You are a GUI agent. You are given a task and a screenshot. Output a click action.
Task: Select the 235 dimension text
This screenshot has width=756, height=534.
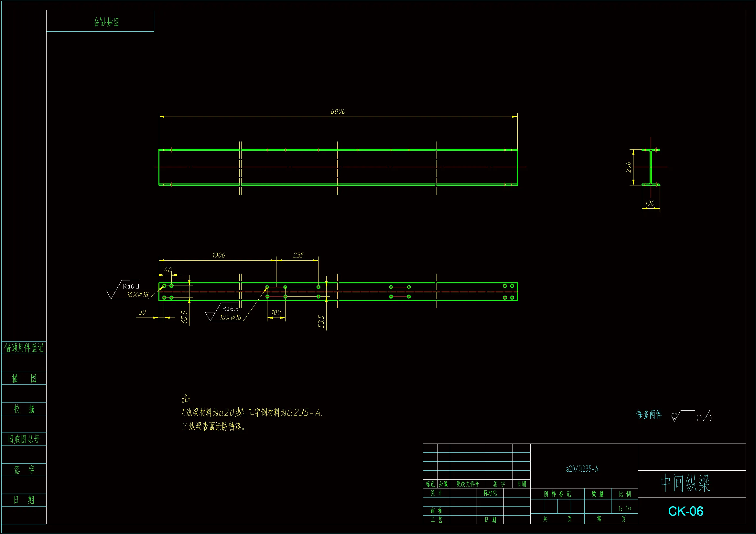click(x=298, y=255)
